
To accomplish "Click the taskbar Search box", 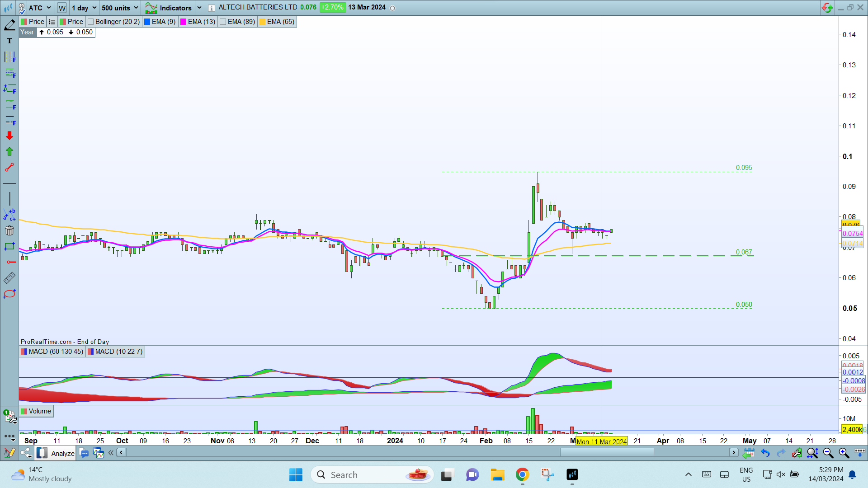I will (x=373, y=475).
